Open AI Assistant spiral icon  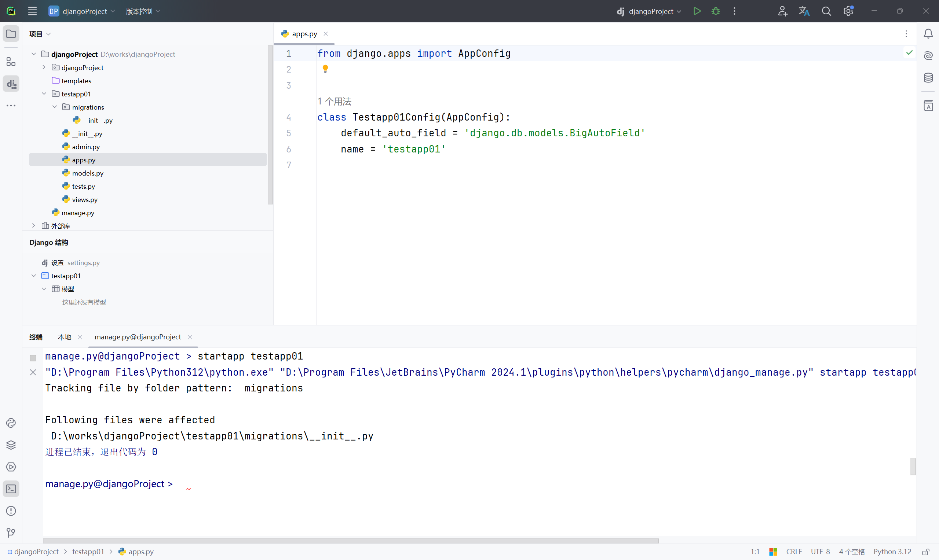[x=928, y=56]
